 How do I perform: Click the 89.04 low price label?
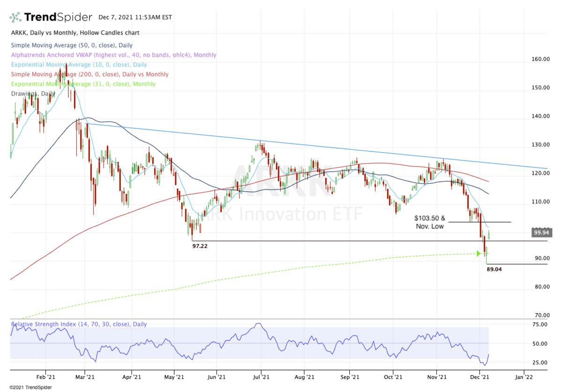click(x=495, y=270)
